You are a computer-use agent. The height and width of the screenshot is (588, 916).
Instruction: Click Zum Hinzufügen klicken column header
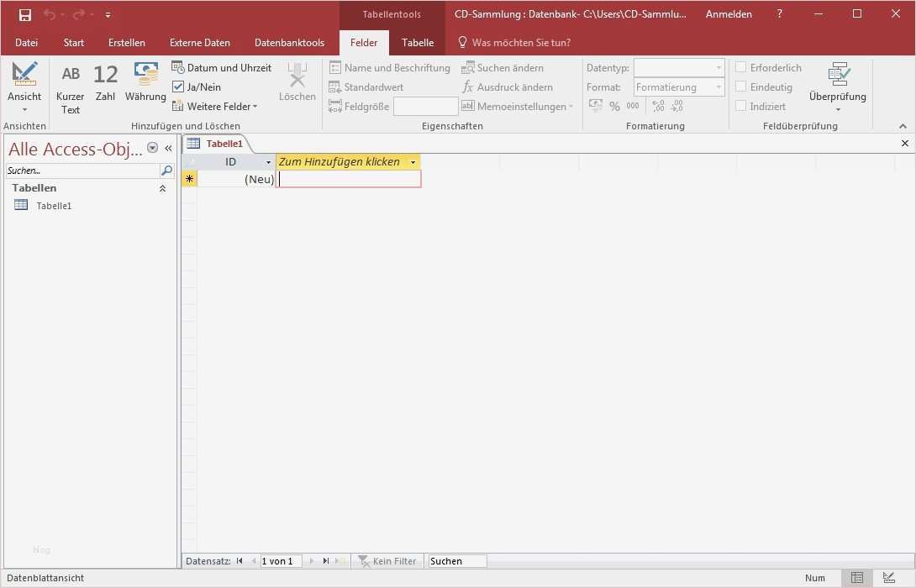click(x=340, y=161)
